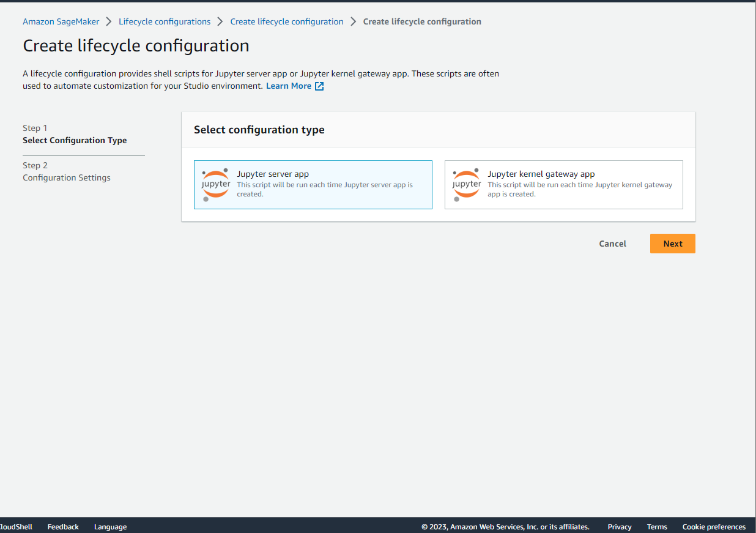Click the external link icon beside Learn More
The image size is (756, 533).
319,86
